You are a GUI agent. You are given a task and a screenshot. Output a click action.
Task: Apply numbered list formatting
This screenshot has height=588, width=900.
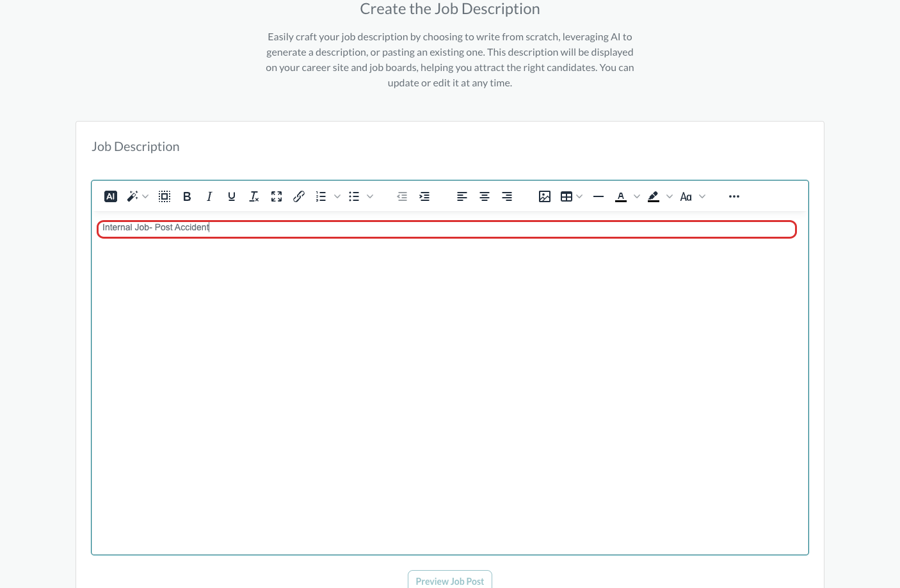(321, 196)
